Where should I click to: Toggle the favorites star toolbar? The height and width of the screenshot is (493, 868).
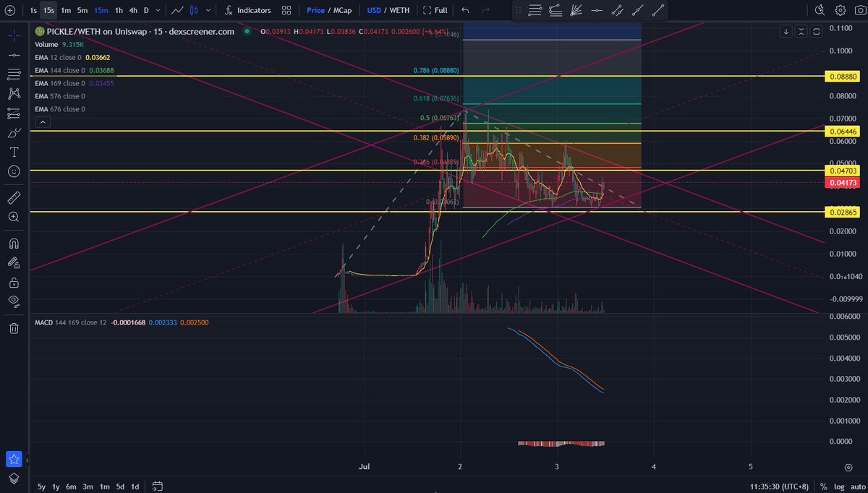[14, 458]
